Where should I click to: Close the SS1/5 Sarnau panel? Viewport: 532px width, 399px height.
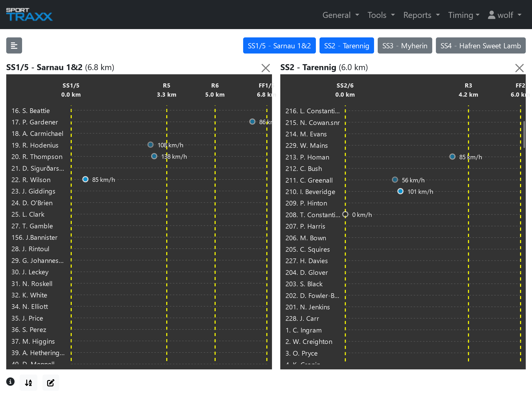[x=265, y=68]
